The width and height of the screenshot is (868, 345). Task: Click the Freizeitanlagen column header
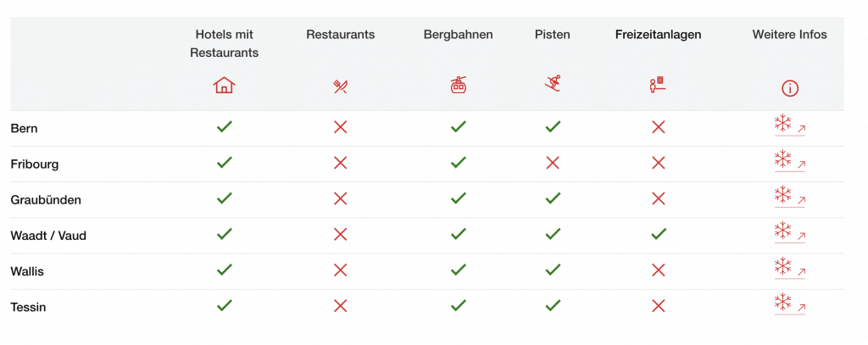coord(658,35)
